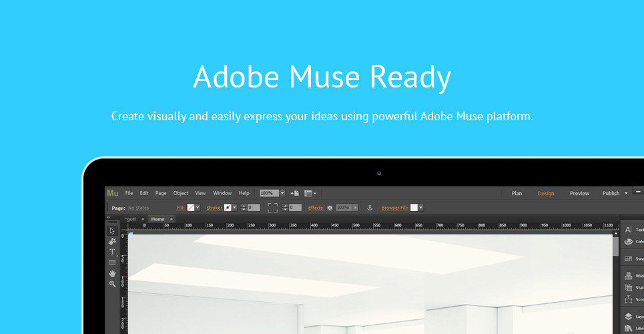Viewport: 644px width, 334px height.
Task: Pick the Rectangle tool
Action: 112,263
